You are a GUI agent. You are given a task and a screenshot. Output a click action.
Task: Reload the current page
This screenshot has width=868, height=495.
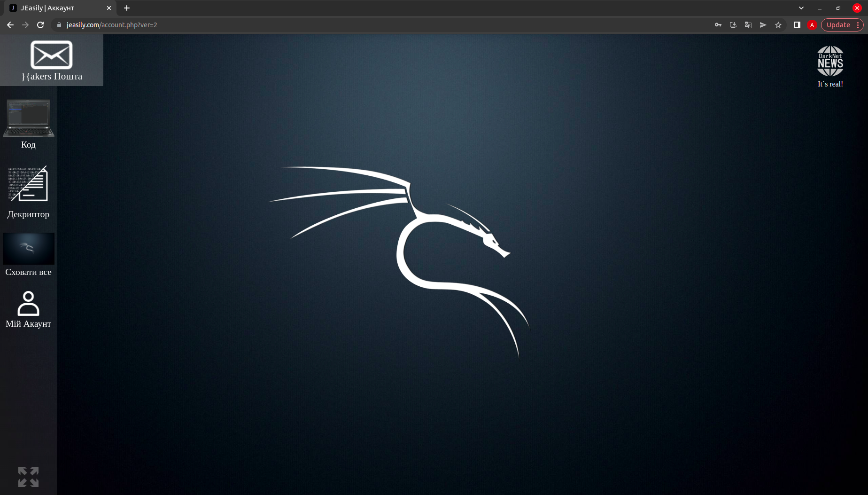[x=40, y=25]
